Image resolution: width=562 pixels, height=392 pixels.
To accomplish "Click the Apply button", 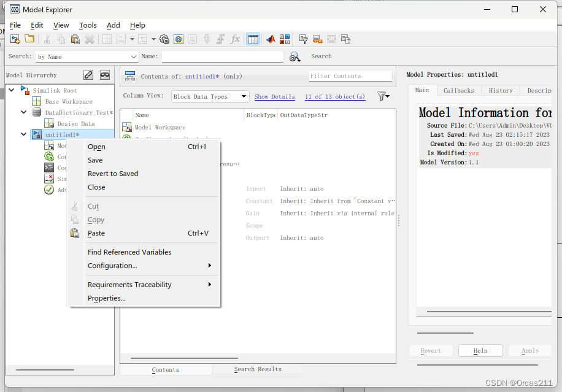I will pyautogui.click(x=529, y=350).
